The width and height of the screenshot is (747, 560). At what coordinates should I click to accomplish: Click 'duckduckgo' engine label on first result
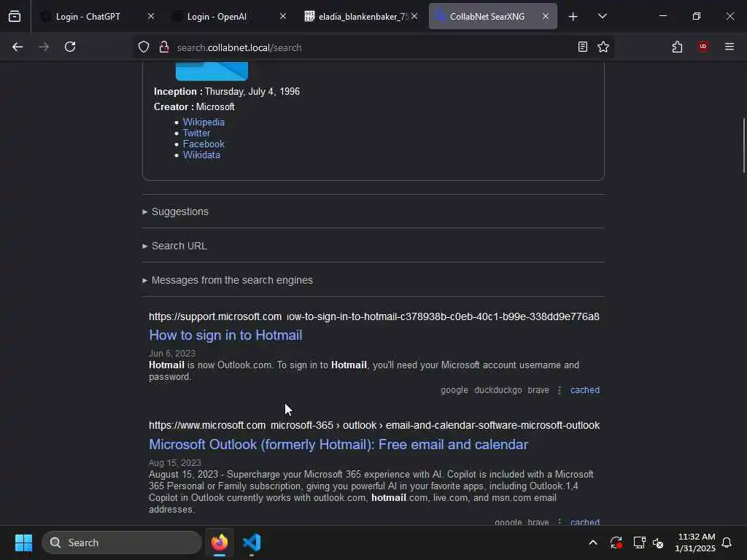pos(498,390)
